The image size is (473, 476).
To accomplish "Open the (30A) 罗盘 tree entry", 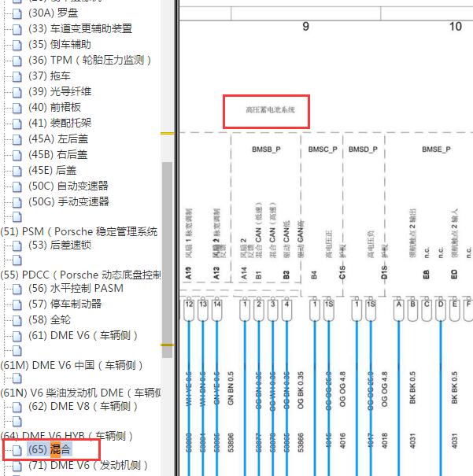I will click(54, 13).
